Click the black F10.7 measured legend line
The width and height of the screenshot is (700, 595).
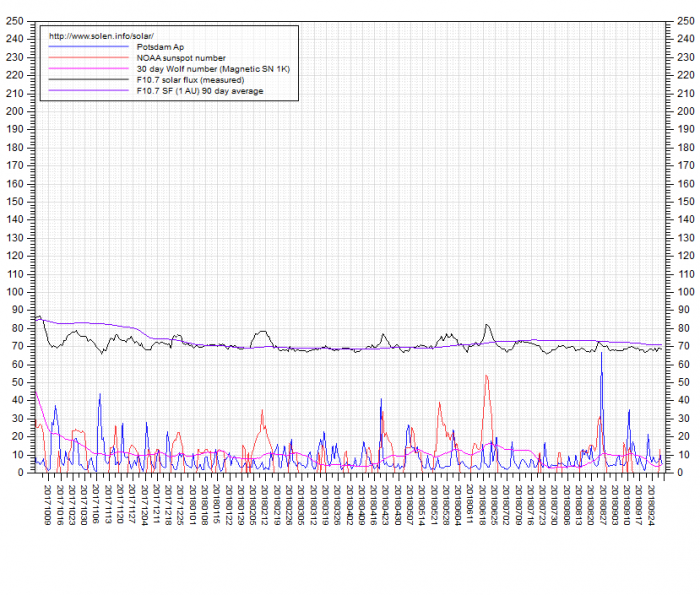point(90,80)
